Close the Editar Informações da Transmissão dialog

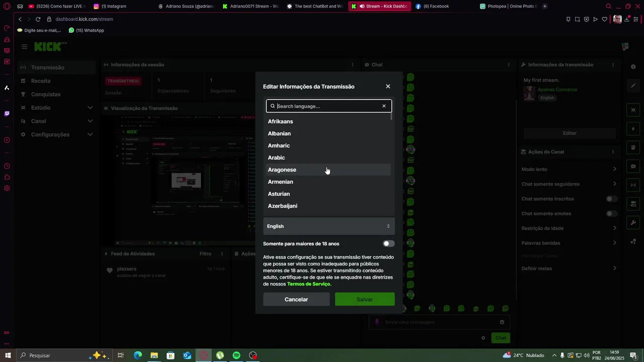pos(388,86)
